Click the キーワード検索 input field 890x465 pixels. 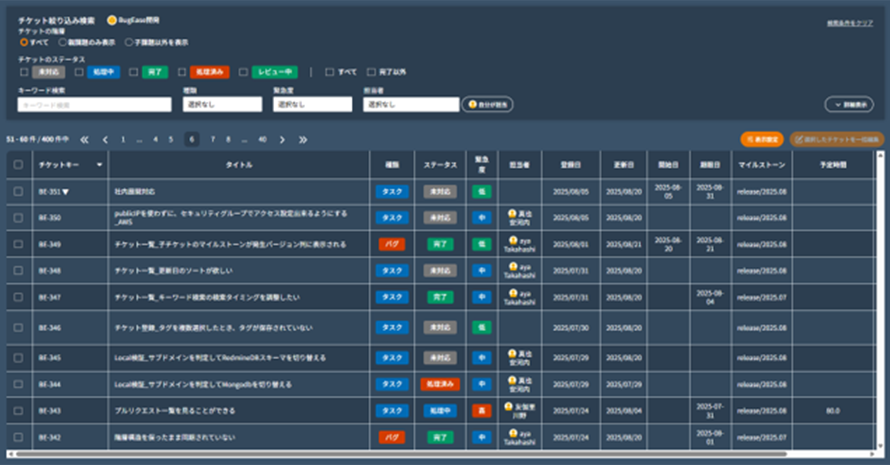tap(80, 104)
